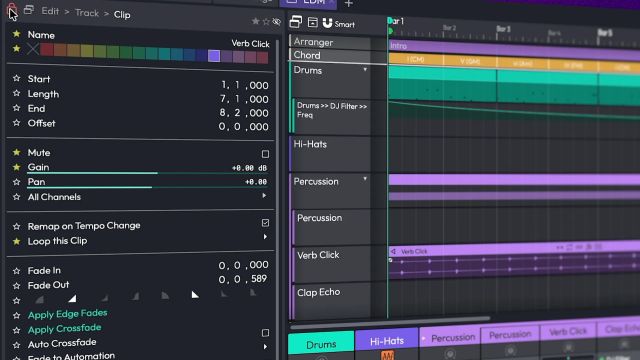Select the first dim fade-in curve shape
This screenshot has width=640, height=360.
(x=40, y=300)
